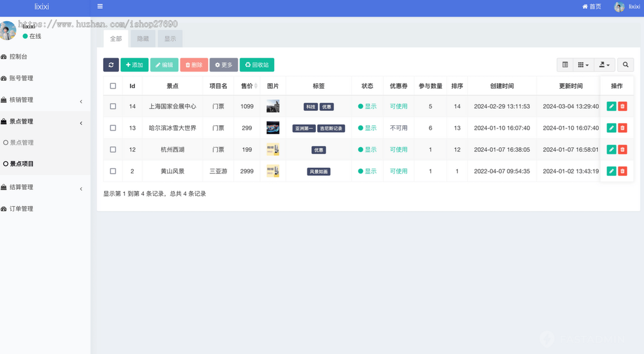Click the price cell 2999
Viewport: 644px width, 354px height.
click(x=247, y=171)
